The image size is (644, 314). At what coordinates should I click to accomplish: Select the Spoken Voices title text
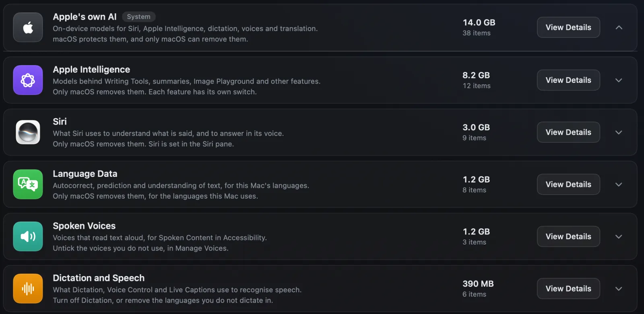(x=84, y=226)
